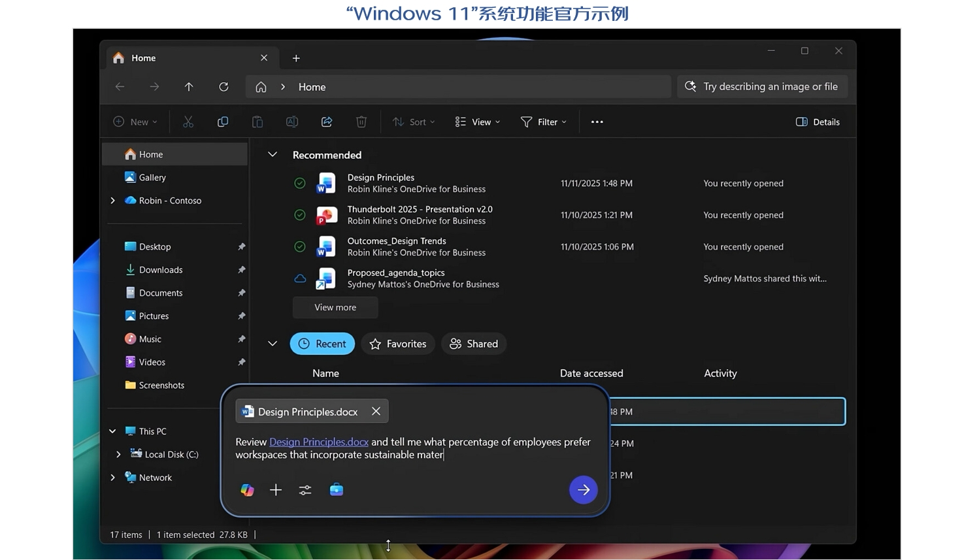This screenshot has width=962, height=560.
Task: Click the Cut scissors icon
Action: 188,122
